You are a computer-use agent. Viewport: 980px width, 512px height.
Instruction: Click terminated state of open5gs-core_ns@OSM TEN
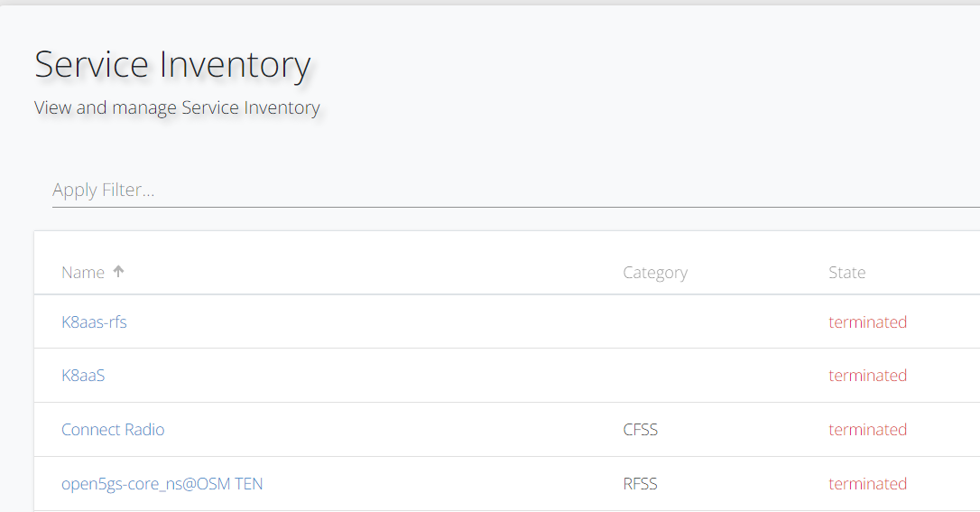(x=867, y=484)
